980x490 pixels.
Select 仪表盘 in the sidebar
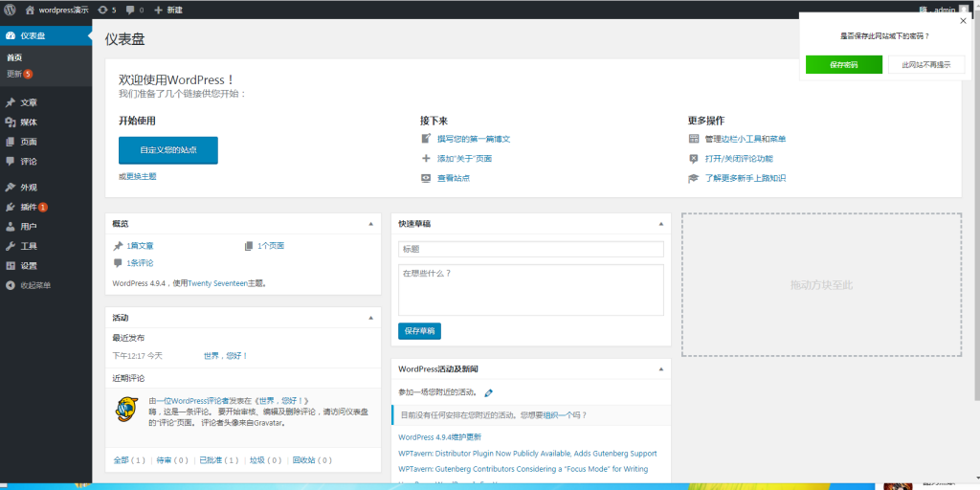(46, 35)
